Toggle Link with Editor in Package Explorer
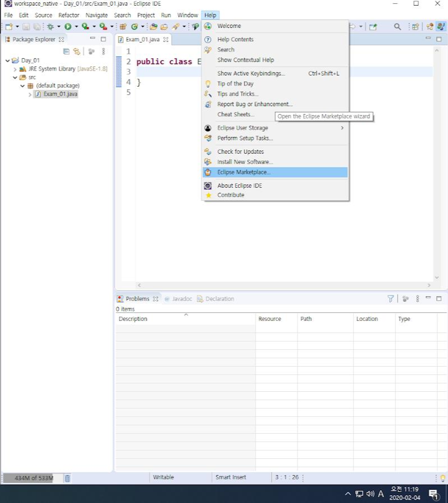Image resolution: width=448 pixels, height=503 pixels. pyautogui.click(x=77, y=51)
